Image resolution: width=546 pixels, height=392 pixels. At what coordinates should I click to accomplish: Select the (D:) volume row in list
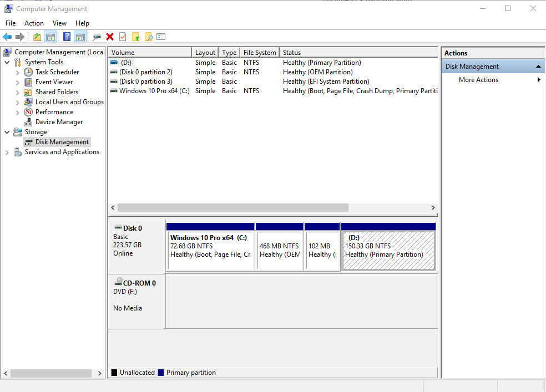coord(273,63)
